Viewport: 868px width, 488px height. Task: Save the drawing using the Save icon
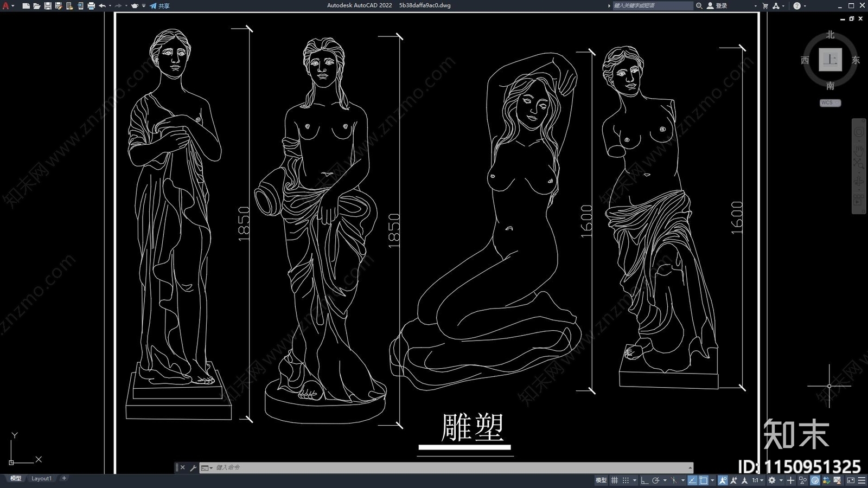point(47,6)
